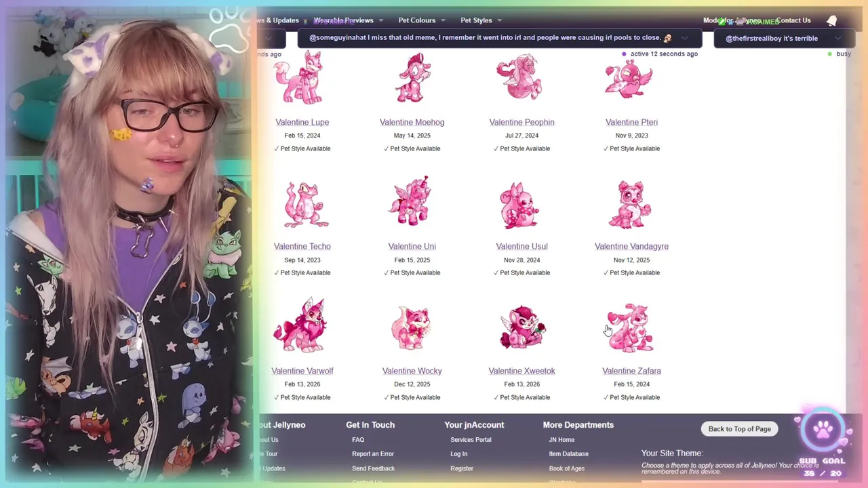Viewport: 868px width, 488px height.
Task: Expand the Wearable Previews dropdown arrow
Action: point(381,20)
